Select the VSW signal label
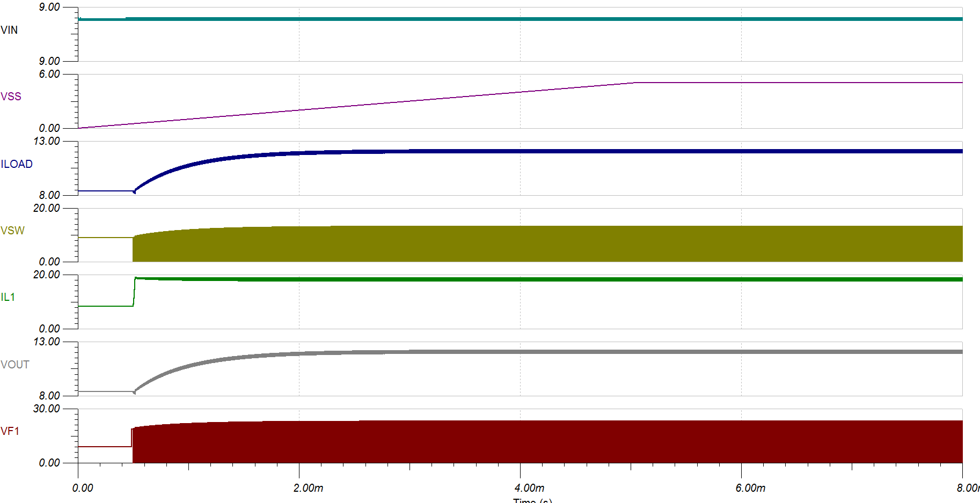The image size is (980, 503). pyautogui.click(x=12, y=231)
